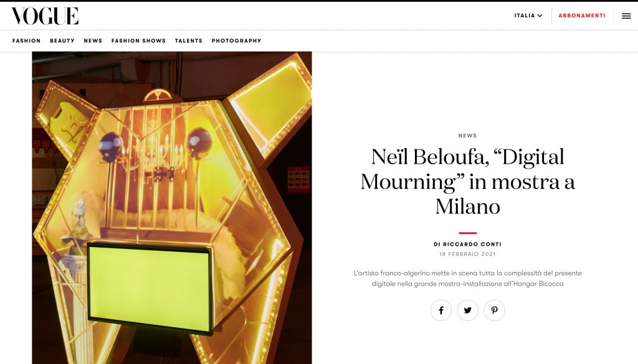The height and width of the screenshot is (364, 638).
Task: Open the Fashion Shows section
Action: click(138, 40)
